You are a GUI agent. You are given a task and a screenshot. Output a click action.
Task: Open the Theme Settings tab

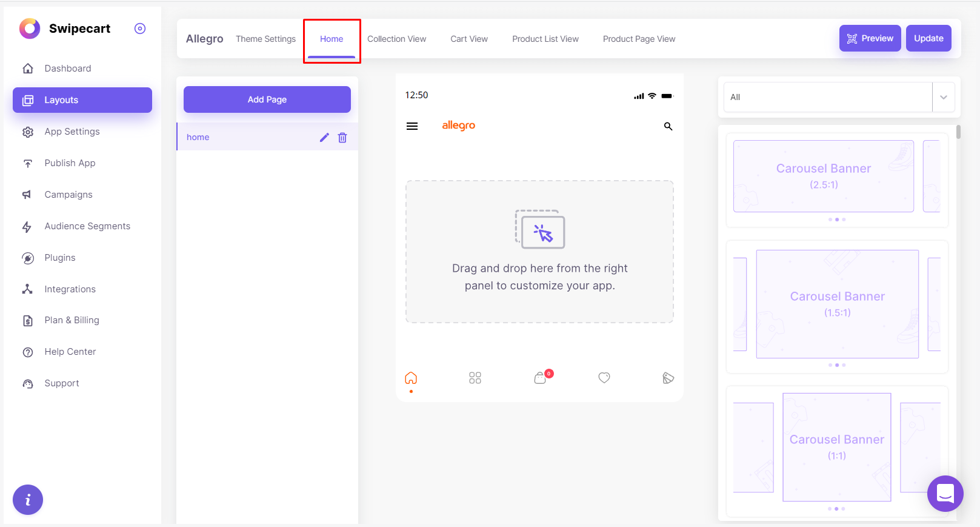[x=265, y=39]
